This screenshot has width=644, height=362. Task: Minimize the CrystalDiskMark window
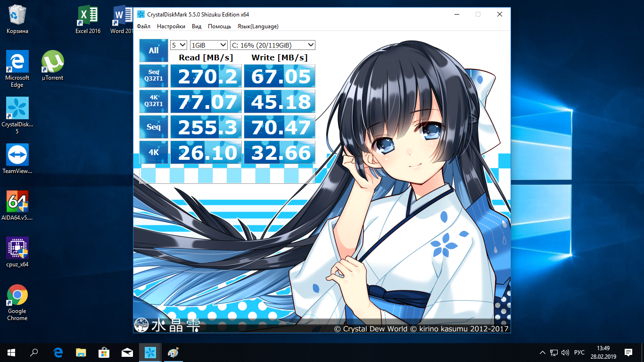(456, 14)
